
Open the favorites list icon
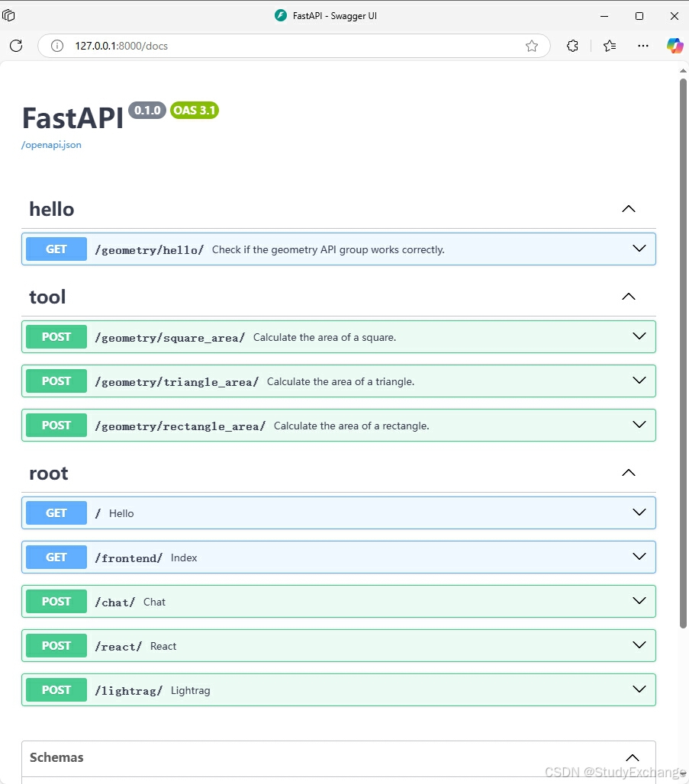coord(610,46)
